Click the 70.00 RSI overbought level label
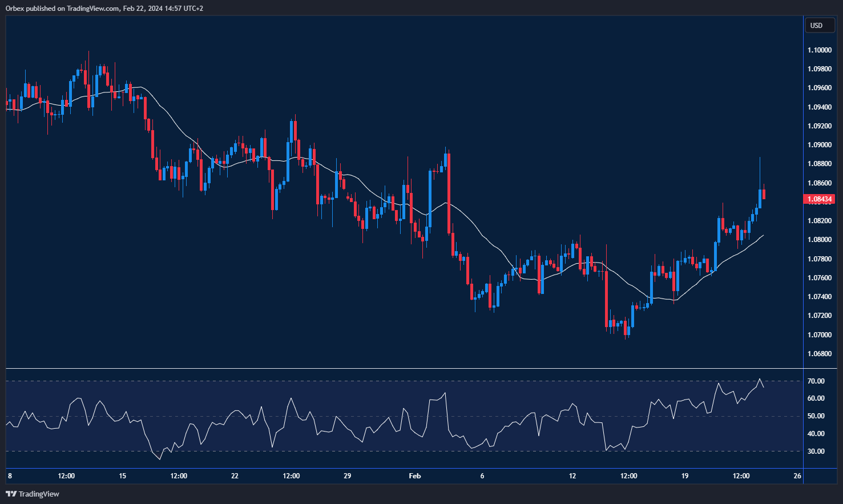The height and width of the screenshot is (504, 843). [x=816, y=381]
